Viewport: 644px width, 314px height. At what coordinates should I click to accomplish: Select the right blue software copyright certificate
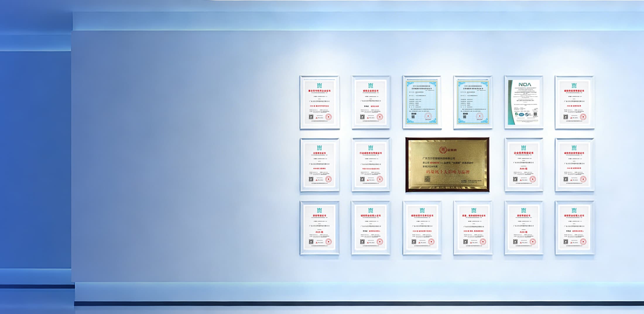[x=473, y=102]
